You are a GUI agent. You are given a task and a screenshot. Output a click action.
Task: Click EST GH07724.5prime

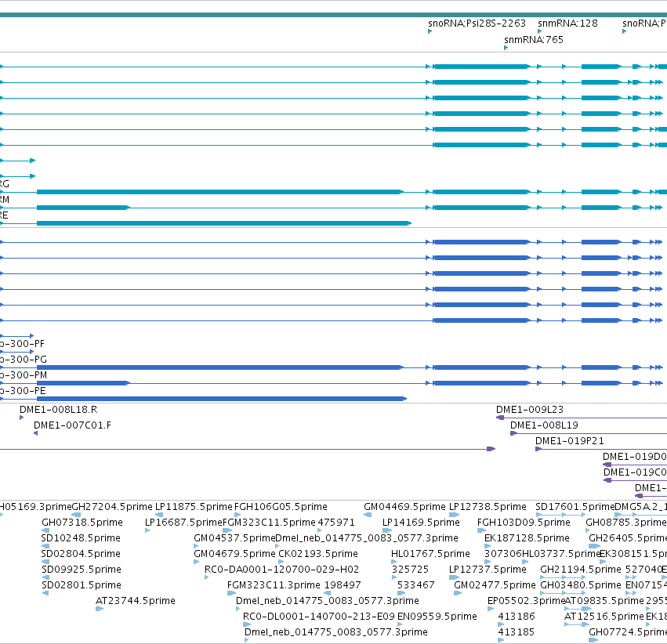click(628, 632)
